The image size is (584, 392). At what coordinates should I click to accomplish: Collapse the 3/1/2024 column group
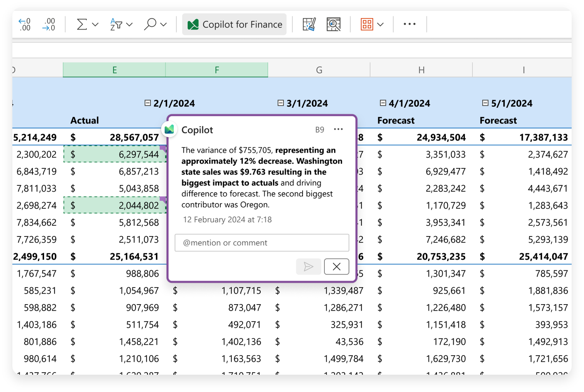click(x=281, y=103)
